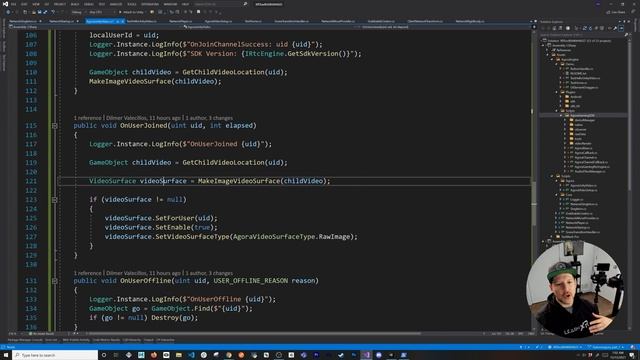This screenshot has height=360, width=640.
Task: Collapse the OnUserOffline method outline toggle
Action: point(55,281)
